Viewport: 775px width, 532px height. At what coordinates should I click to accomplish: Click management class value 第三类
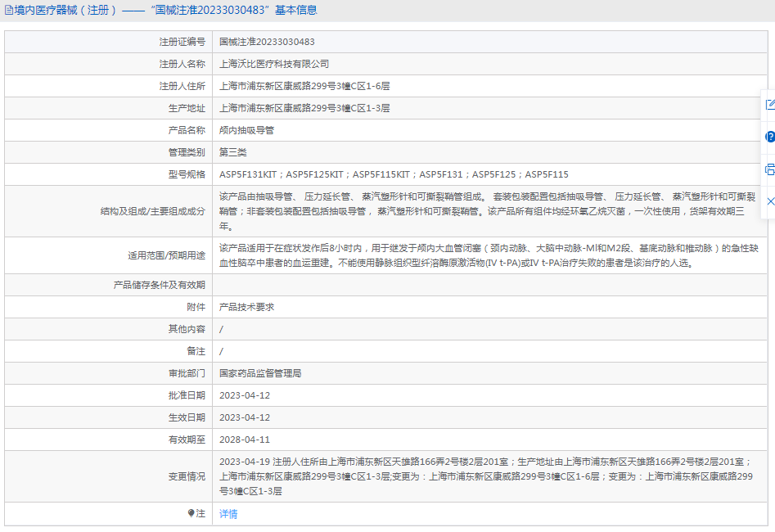(232, 152)
